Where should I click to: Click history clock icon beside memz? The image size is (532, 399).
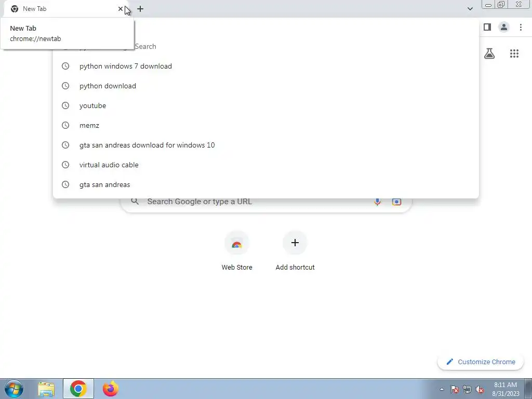point(65,125)
